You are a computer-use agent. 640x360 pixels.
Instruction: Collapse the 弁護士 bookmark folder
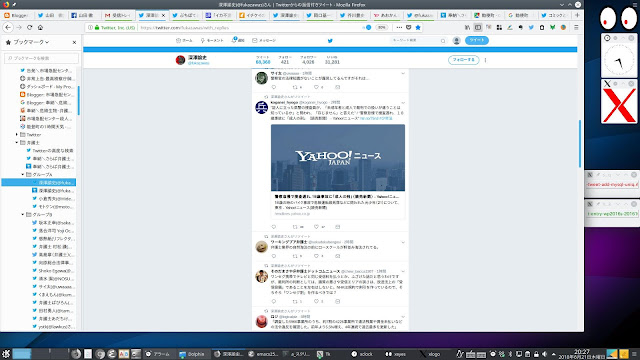point(17,142)
